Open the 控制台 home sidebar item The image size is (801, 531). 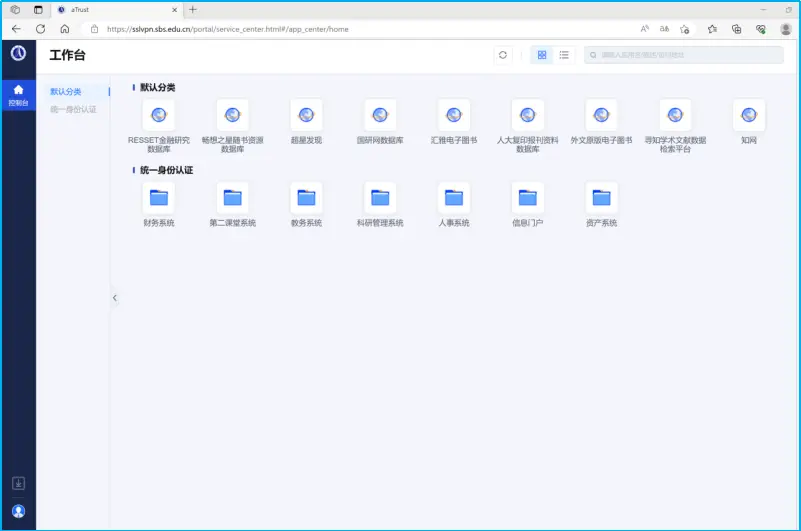[x=18, y=96]
